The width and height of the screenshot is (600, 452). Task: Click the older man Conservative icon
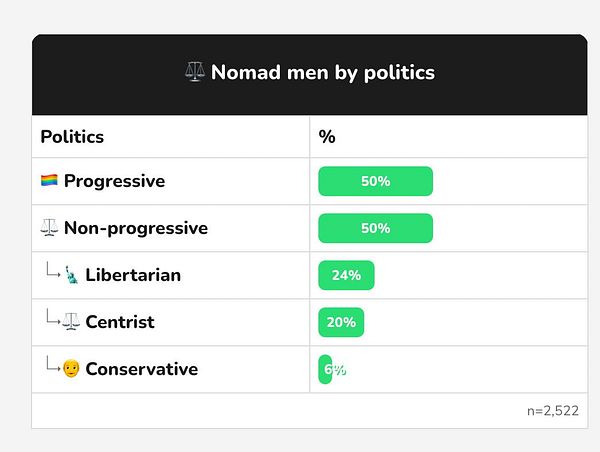tap(71, 369)
